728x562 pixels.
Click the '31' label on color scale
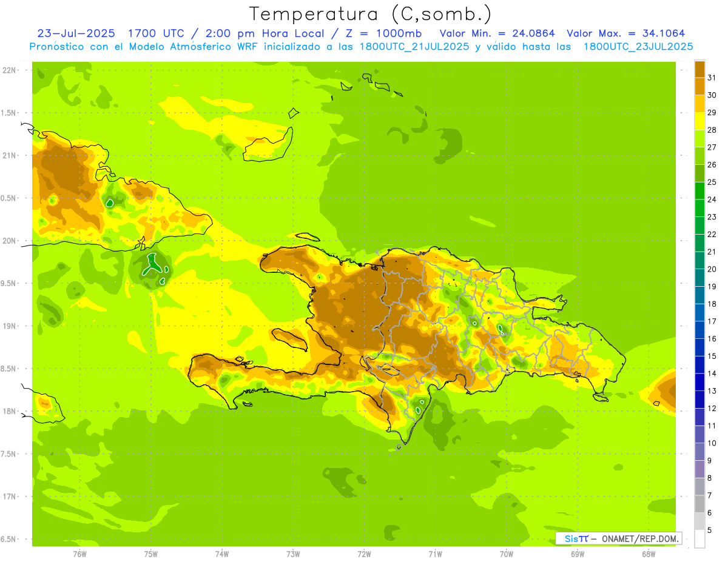(x=712, y=78)
